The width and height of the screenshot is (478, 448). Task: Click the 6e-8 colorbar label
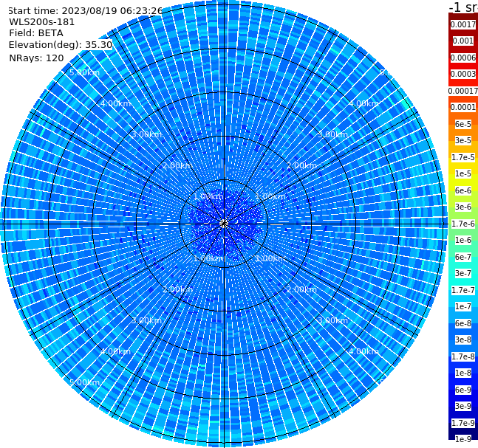click(x=463, y=323)
